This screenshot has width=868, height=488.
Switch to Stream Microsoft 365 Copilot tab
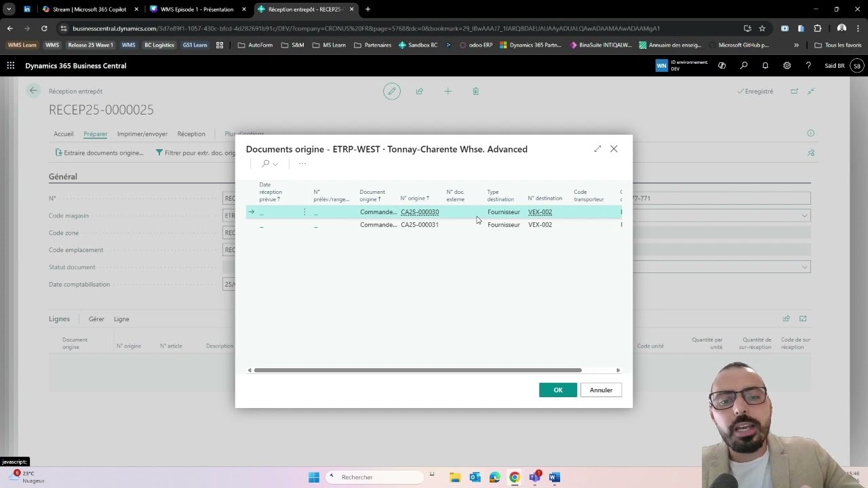point(89,9)
